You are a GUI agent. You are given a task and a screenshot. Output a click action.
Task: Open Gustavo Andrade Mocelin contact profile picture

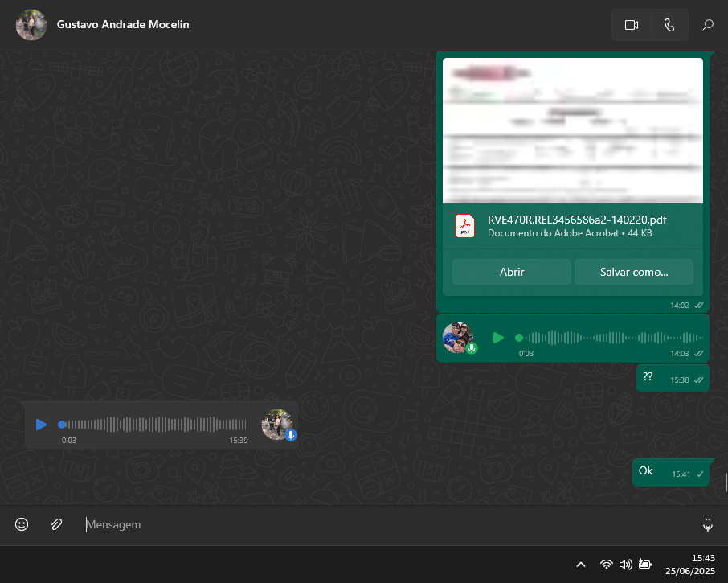(x=31, y=25)
